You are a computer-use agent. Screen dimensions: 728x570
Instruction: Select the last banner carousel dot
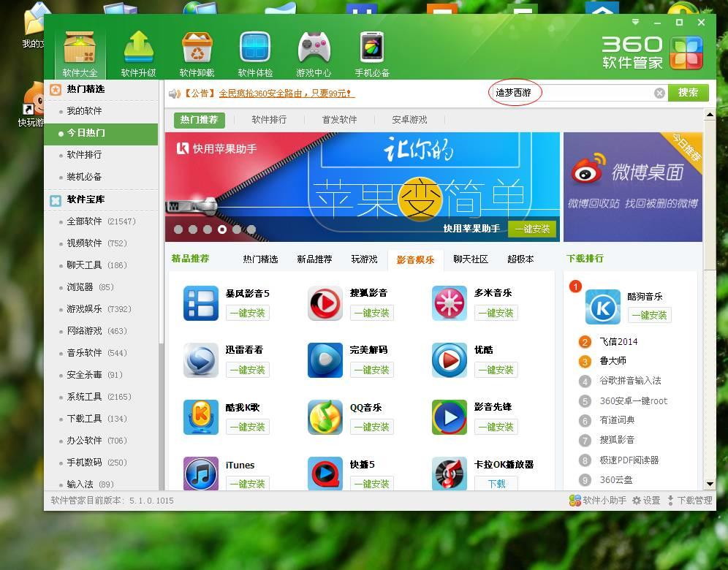(251, 229)
